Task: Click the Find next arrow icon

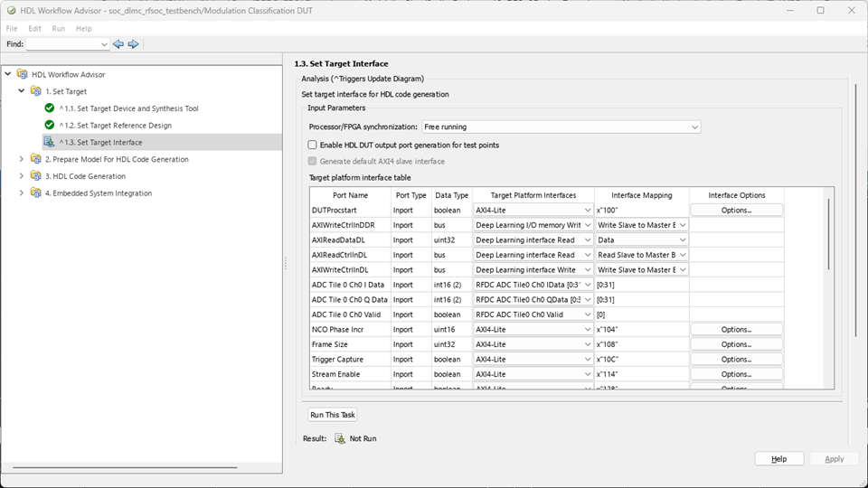Action: (x=133, y=44)
